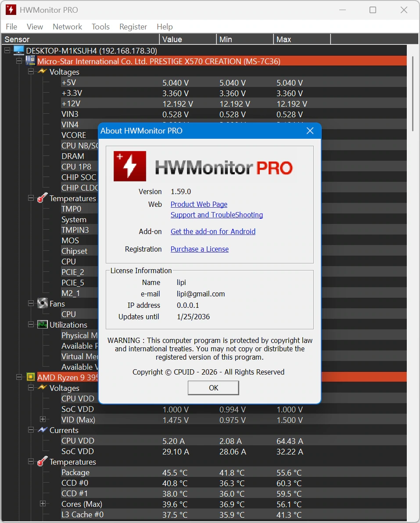Collapse the AMD Ryzen 9 node
This screenshot has height=523, width=420.
pos(19,377)
